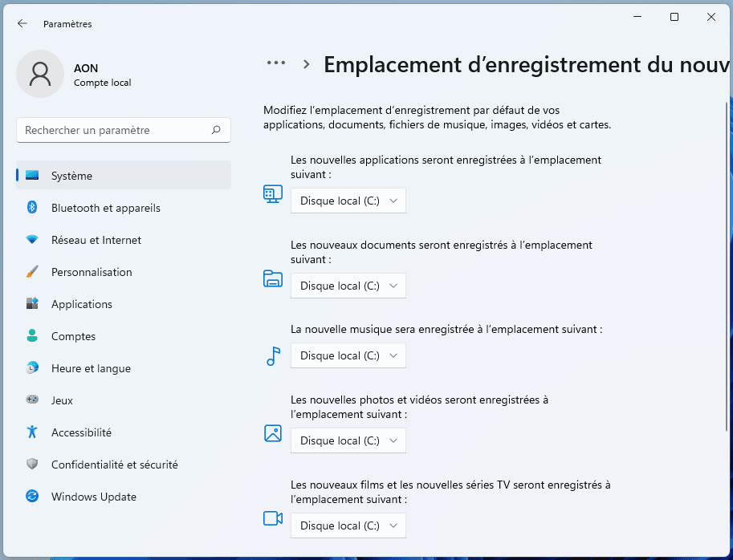This screenshot has height=560, width=733.
Task: Click the Personnalisation paintbrush icon
Action: (32, 272)
